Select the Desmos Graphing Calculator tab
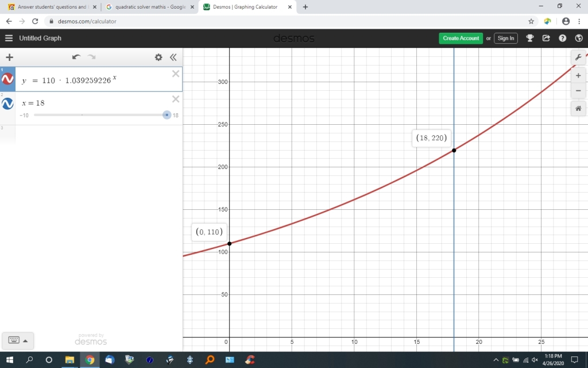This screenshot has width=588, height=368. pyautogui.click(x=247, y=7)
